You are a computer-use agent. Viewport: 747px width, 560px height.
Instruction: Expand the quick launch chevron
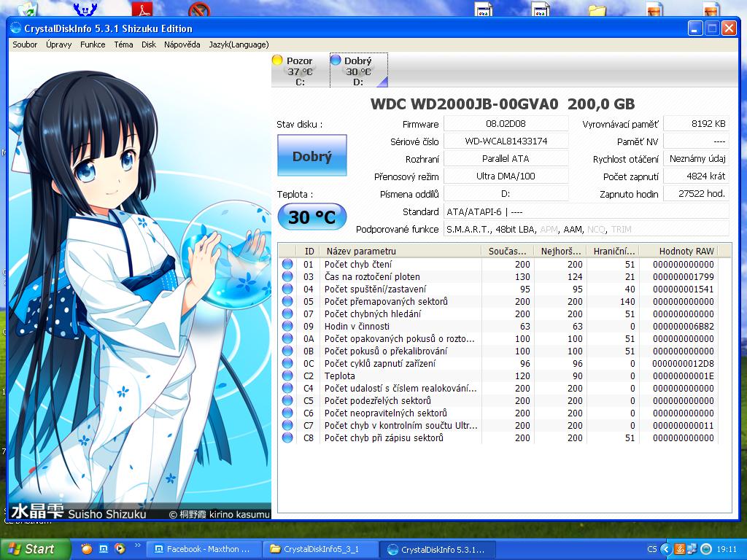pyautogui.click(x=138, y=545)
